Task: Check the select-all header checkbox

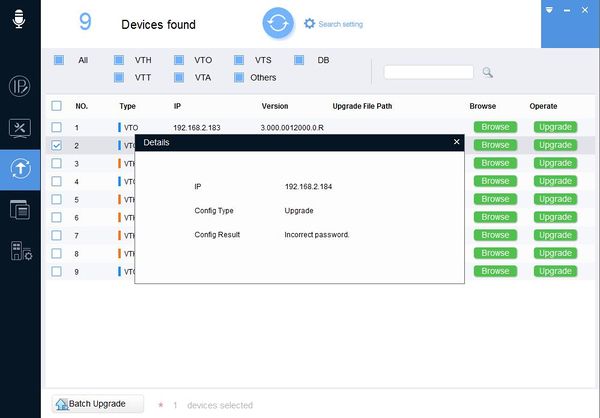Action: coord(56,106)
